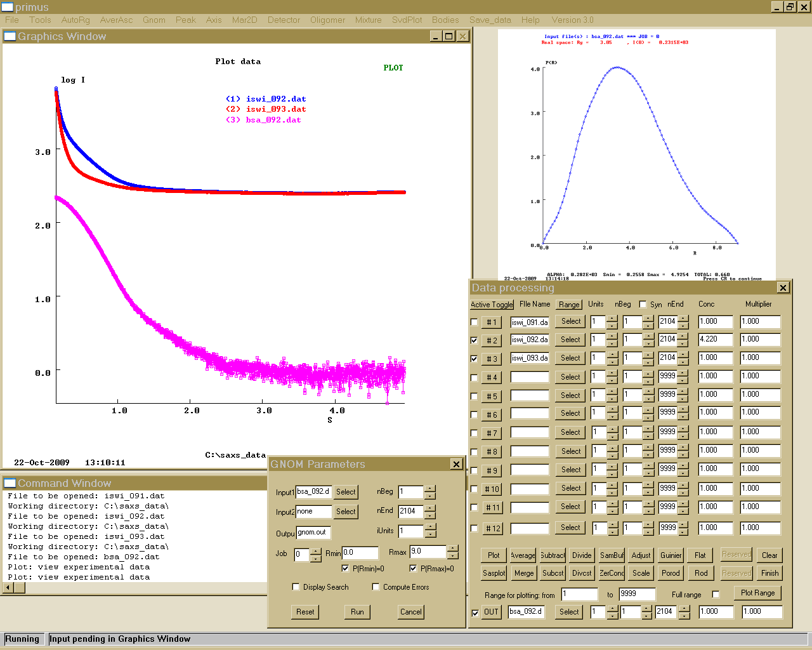Enable Compute Errors option
This screenshot has height=650, width=812.
pyautogui.click(x=376, y=587)
